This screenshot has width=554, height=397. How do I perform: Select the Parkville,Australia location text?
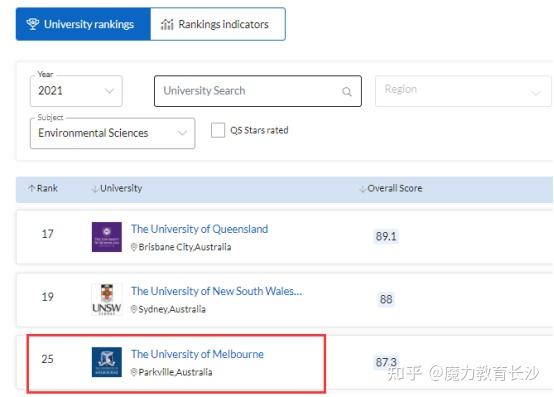point(175,372)
